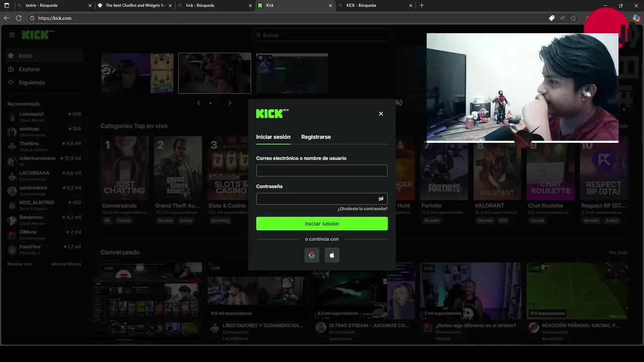Open PassThor recommended channel
Image resolution: width=644 pixels, height=362 pixels.
click(x=44, y=249)
